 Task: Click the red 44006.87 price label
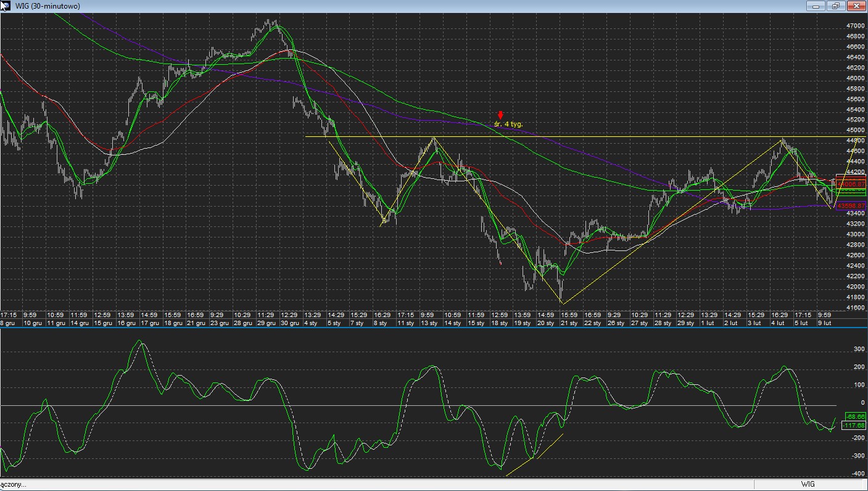(851, 184)
